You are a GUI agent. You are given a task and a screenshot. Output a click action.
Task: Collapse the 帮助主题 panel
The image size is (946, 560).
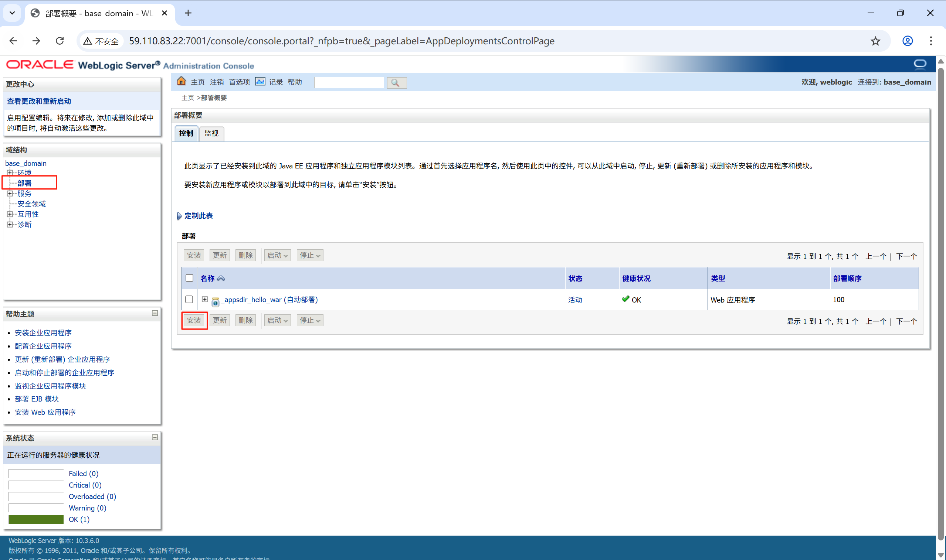155,313
